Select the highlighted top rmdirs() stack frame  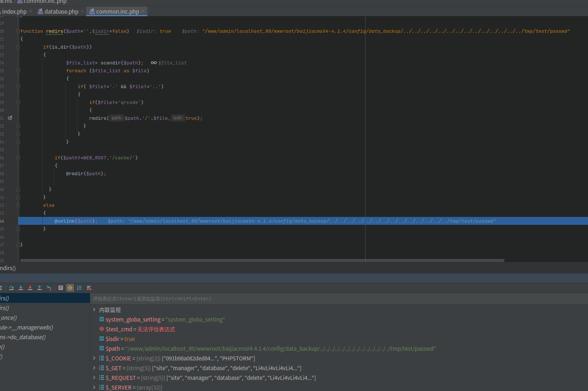[45, 298]
